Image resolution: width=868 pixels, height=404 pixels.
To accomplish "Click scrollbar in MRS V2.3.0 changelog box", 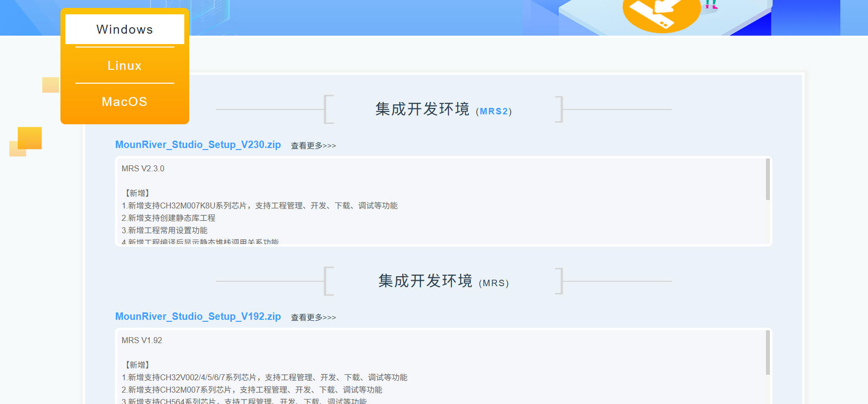I will click(x=768, y=179).
